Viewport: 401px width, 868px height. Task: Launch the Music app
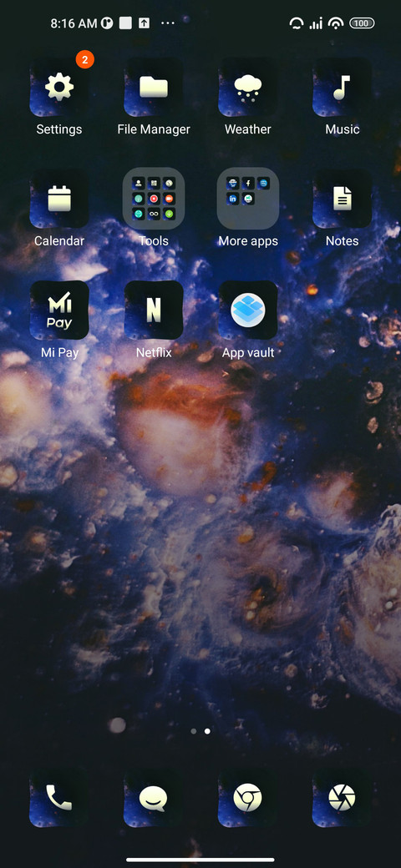(342, 88)
